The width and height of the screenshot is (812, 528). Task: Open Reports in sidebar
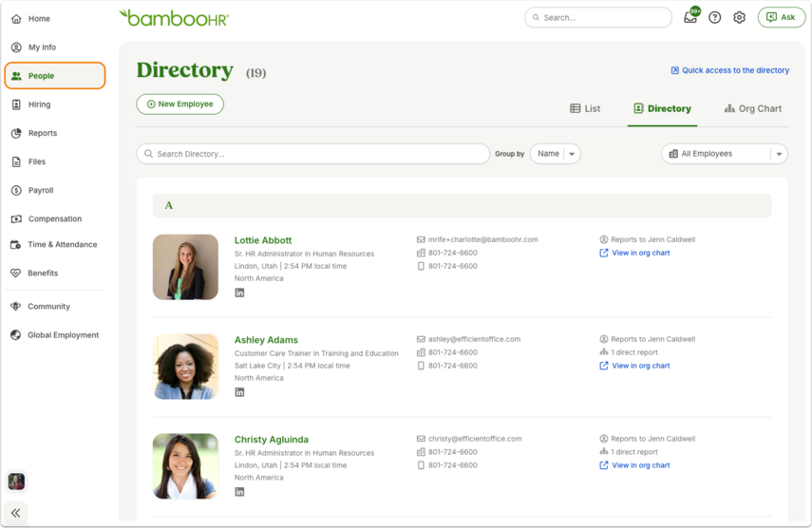(43, 133)
